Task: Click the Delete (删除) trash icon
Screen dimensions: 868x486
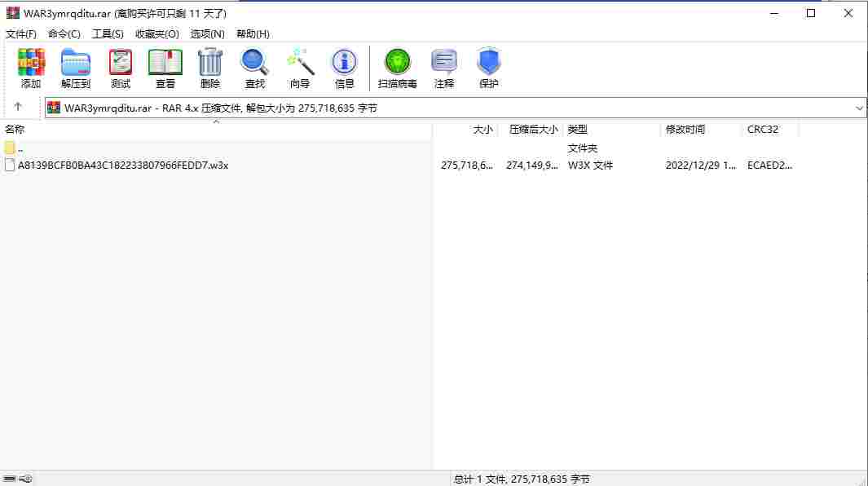Action: pos(210,68)
